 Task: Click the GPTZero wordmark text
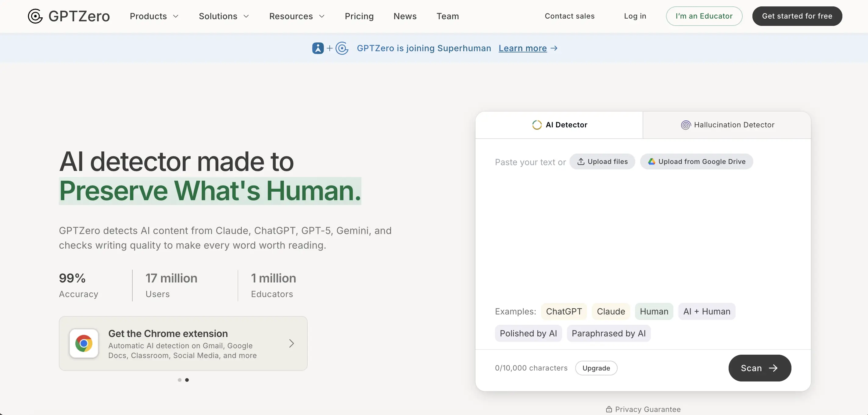(79, 16)
